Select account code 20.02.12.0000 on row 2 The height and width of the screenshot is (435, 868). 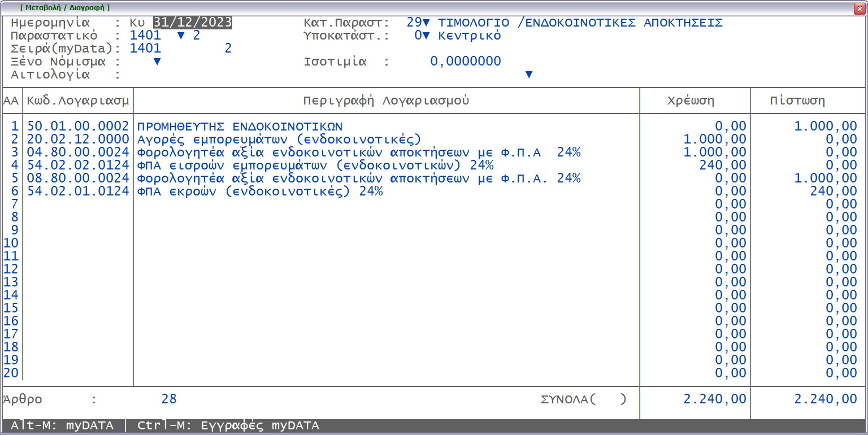77,139
